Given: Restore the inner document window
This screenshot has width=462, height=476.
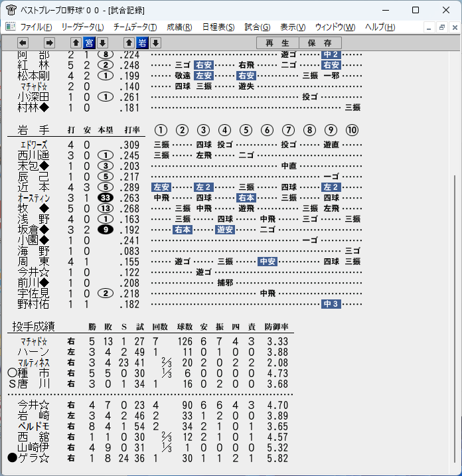Looking at the screenshot, I should (x=441, y=27).
